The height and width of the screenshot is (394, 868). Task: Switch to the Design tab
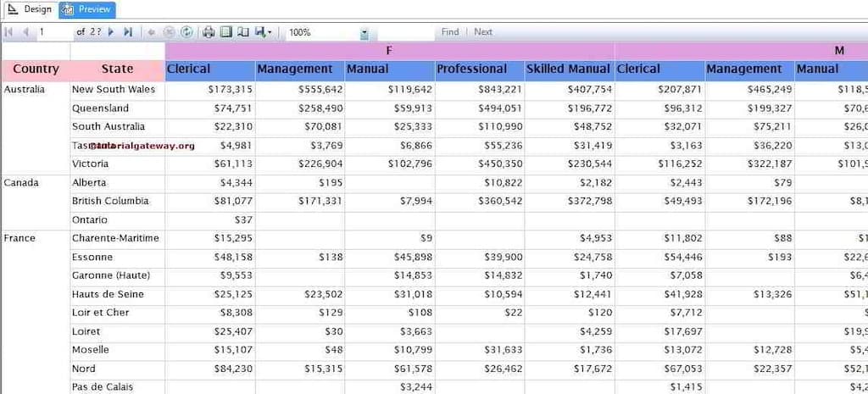pyautogui.click(x=30, y=9)
